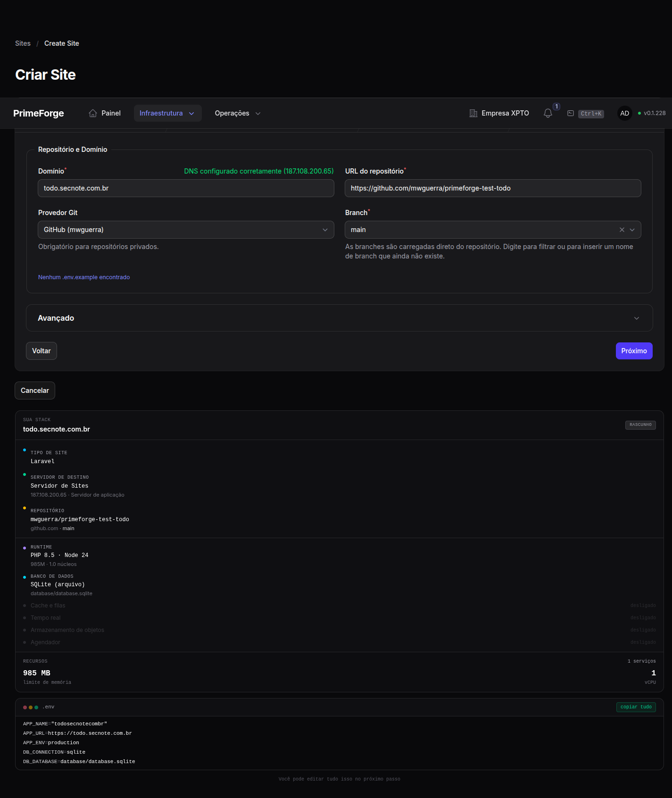The height and width of the screenshot is (798, 672).
Task: Click the Voltar button
Action: tap(41, 351)
